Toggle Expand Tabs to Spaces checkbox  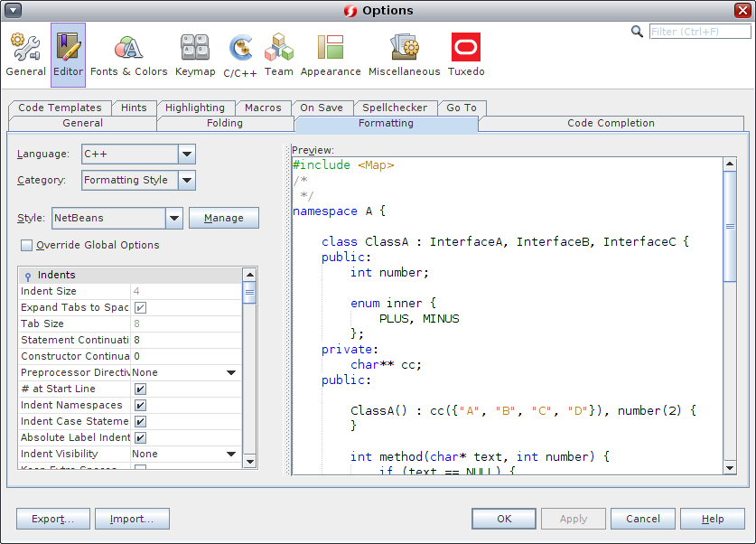coord(140,307)
